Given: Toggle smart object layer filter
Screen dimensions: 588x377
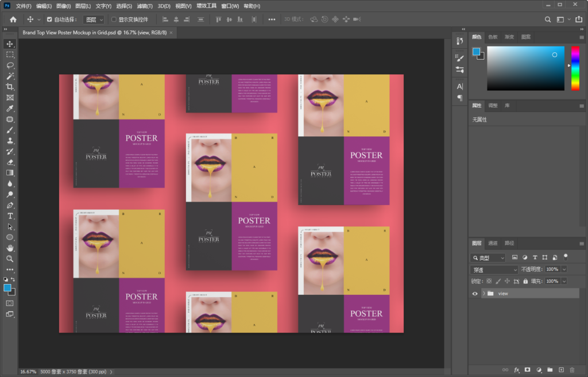Looking at the screenshot, I should (x=555, y=257).
